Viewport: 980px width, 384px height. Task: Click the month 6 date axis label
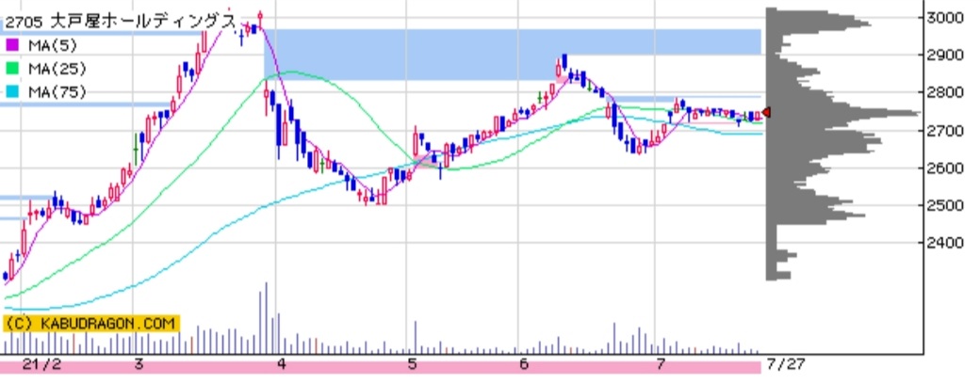(524, 364)
